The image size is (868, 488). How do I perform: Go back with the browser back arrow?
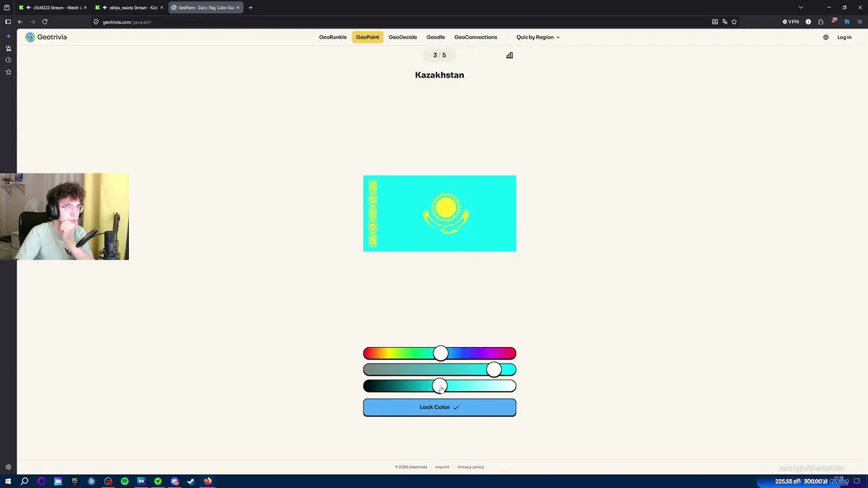pyautogui.click(x=20, y=22)
